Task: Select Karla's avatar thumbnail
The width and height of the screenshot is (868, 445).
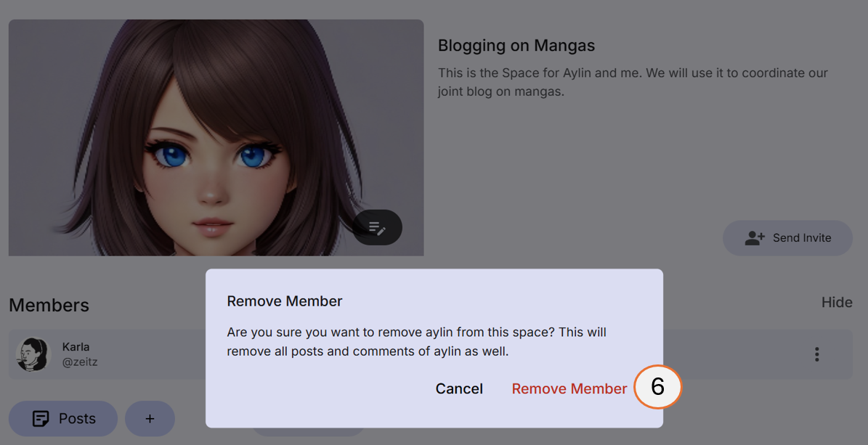Action: pyautogui.click(x=32, y=354)
